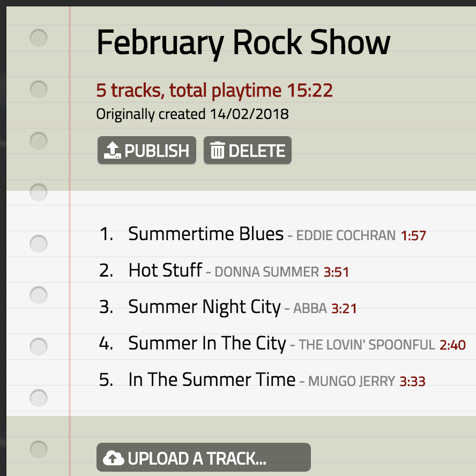Screen dimensions: 476x476
Task: Select the February Rock Show title
Action: (x=243, y=43)
